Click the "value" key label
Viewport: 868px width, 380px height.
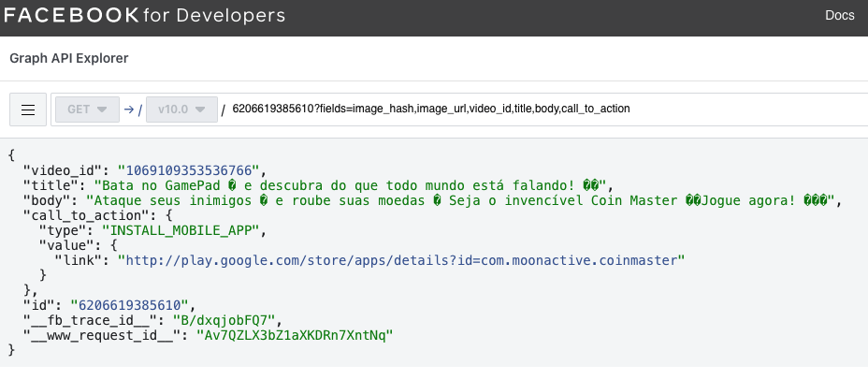coord(65,245)
